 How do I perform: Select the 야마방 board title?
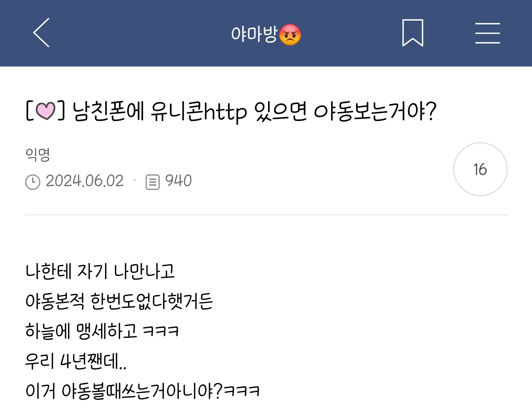tap(254, 34)
